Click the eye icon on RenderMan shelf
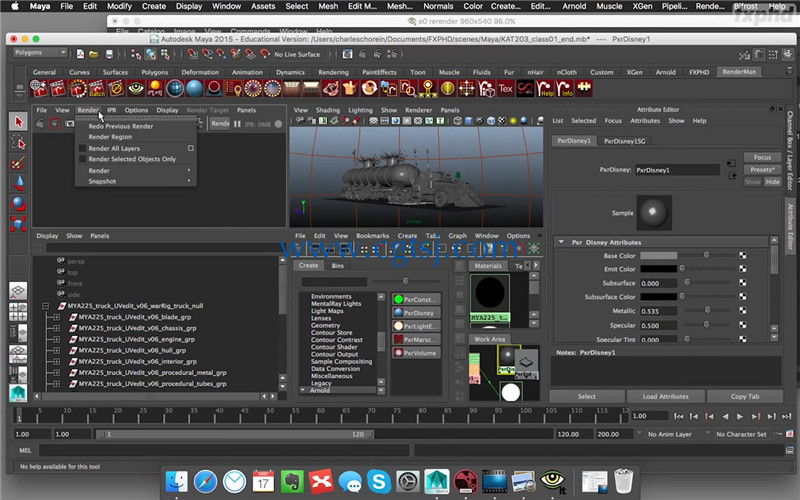 pyautogui.click(x=136, y=89)
